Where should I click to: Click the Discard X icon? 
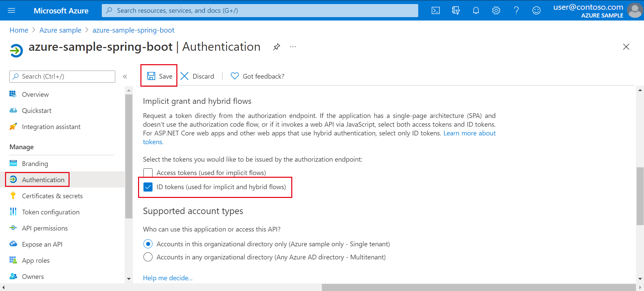coord(184,76)
